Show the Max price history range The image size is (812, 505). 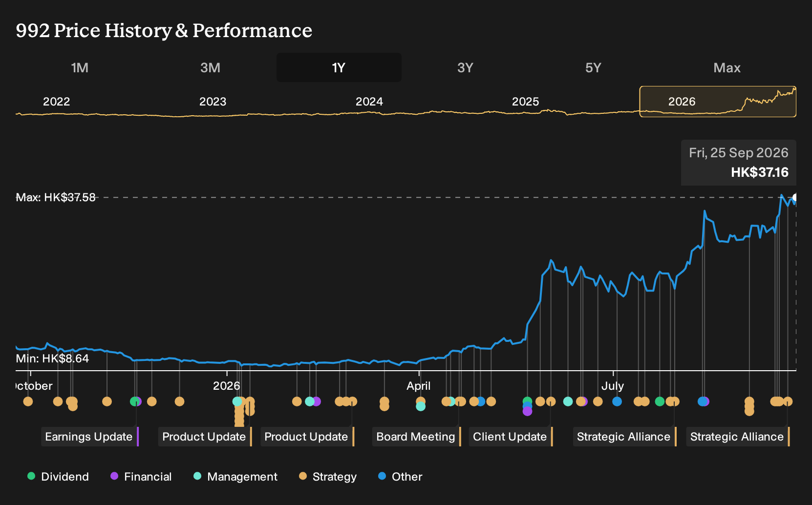click(727, 67)
